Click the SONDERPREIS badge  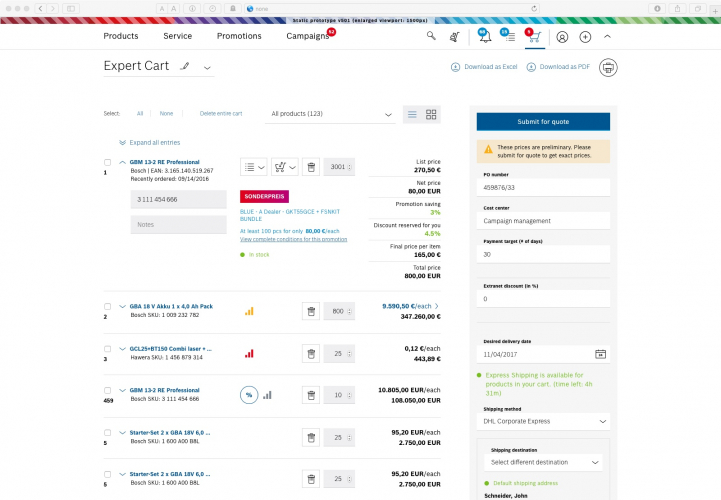pos(264,196)
